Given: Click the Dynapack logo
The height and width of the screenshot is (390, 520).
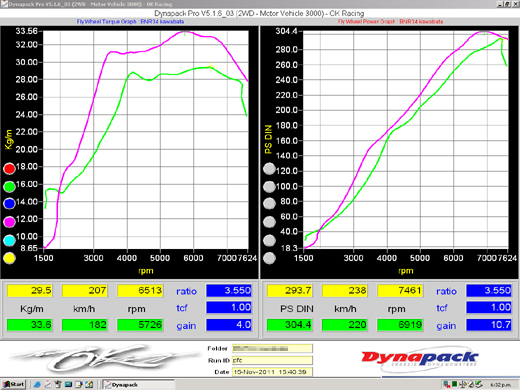Looking at the screenshot, I should click(420, 358).
